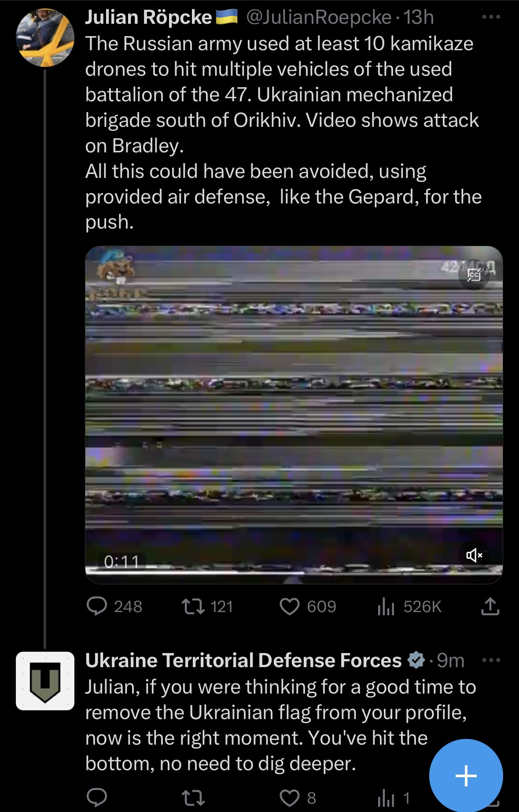Open Ukraine Territorial Defense Forces profile name

243,661
